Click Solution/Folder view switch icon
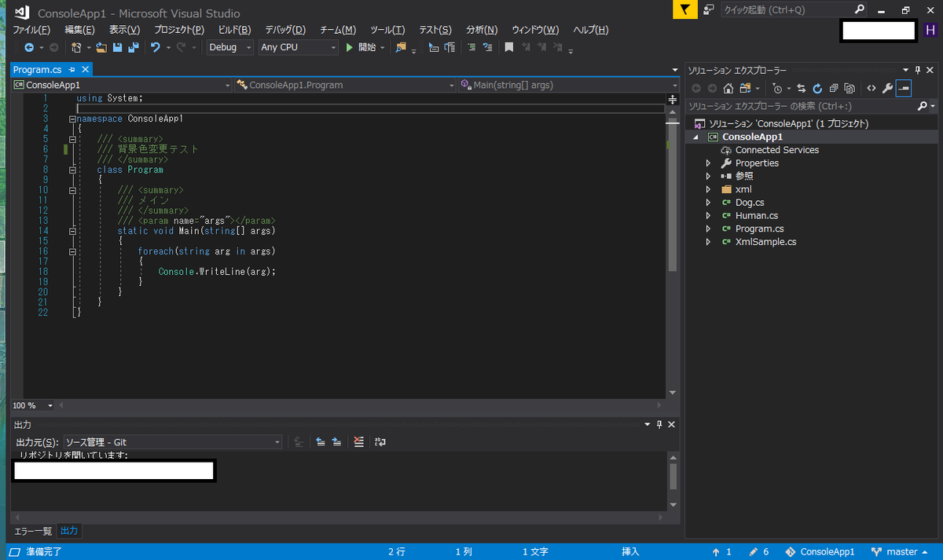The width and height of the screenshot is (943, 560). [745, 88]
